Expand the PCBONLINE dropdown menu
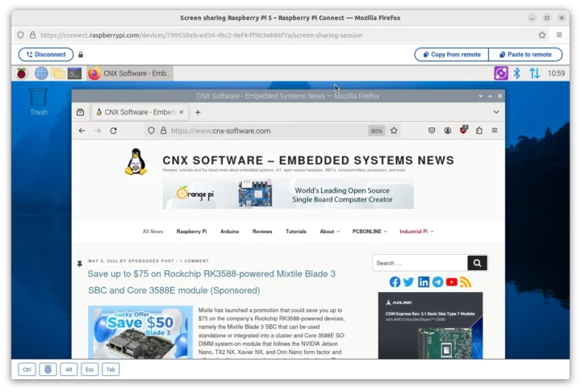Image resolution: width=581 pixels, height=392 pixels. [370, 231]
